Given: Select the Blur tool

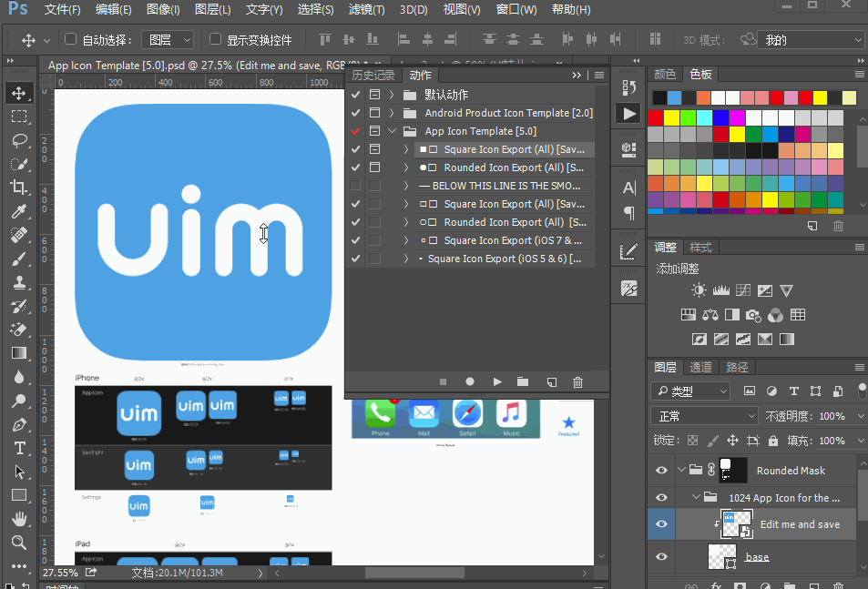Looking at the screenshot, I should (x=19, y=377).
